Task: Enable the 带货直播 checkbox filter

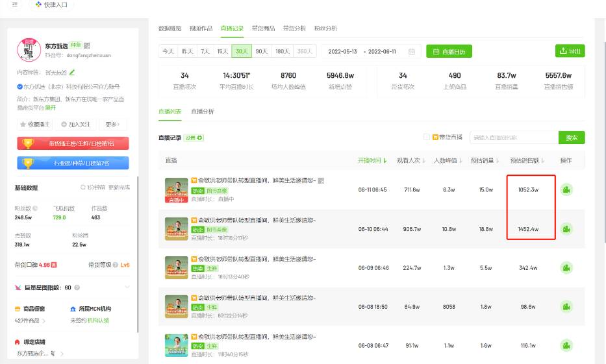Action: pos(427,137)
